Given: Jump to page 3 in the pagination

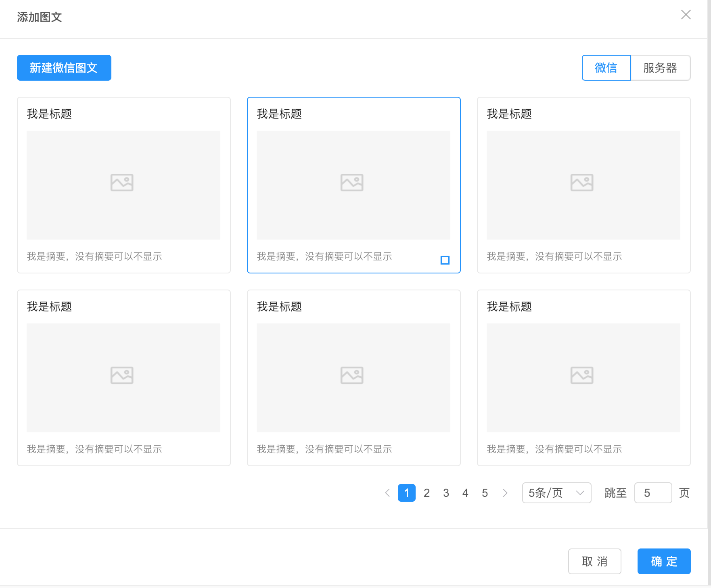Looking at the screenshot, I should [446, 493].
